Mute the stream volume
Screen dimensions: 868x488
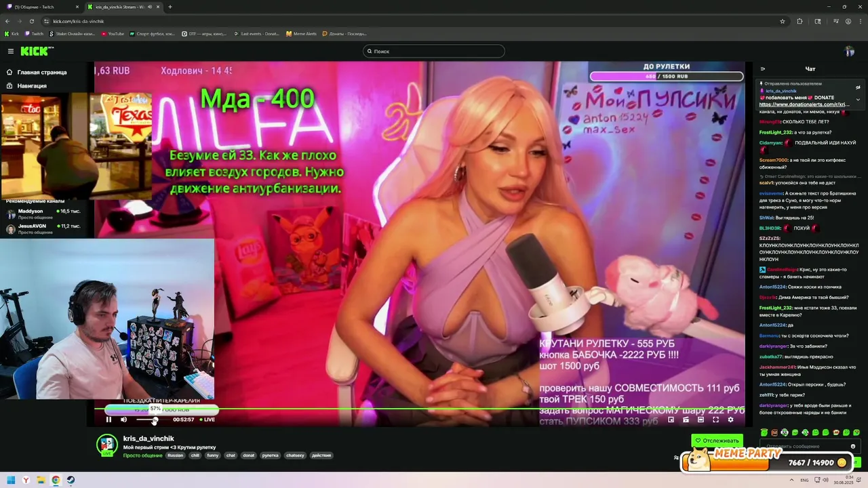[x=123, y=420]
